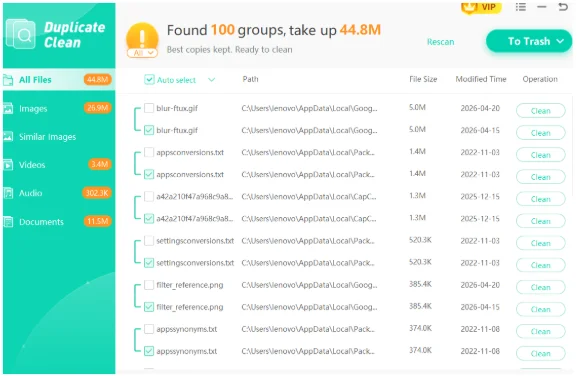Screen dimensions: 588x376
Task: Switch to the Images category
Action: click(59, 109)
